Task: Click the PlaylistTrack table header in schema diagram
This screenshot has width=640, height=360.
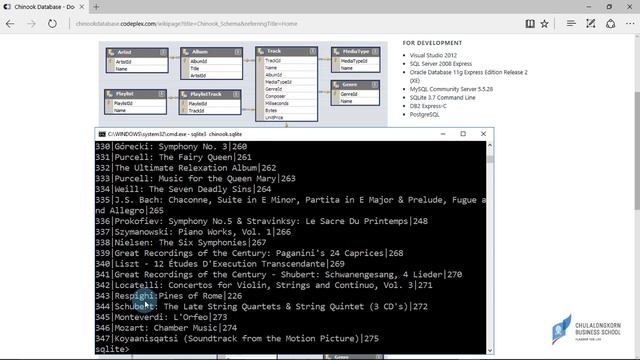Action: click(x=210, y=94)
